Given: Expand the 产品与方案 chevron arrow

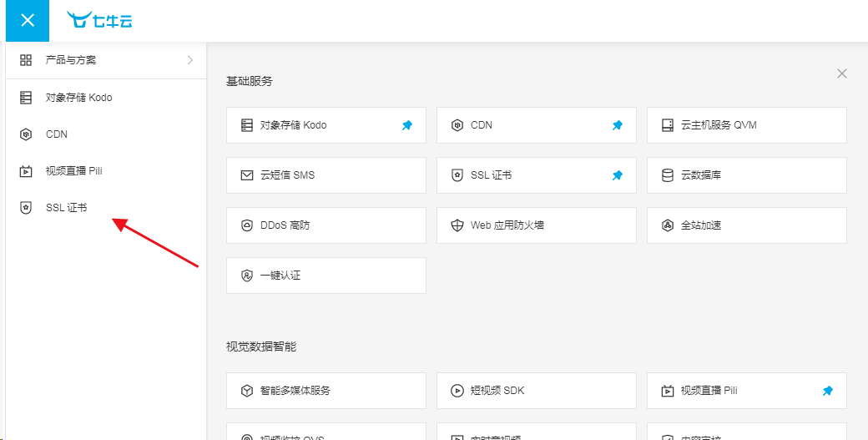Looking at the screenshot, I should (x=190, y=60).
